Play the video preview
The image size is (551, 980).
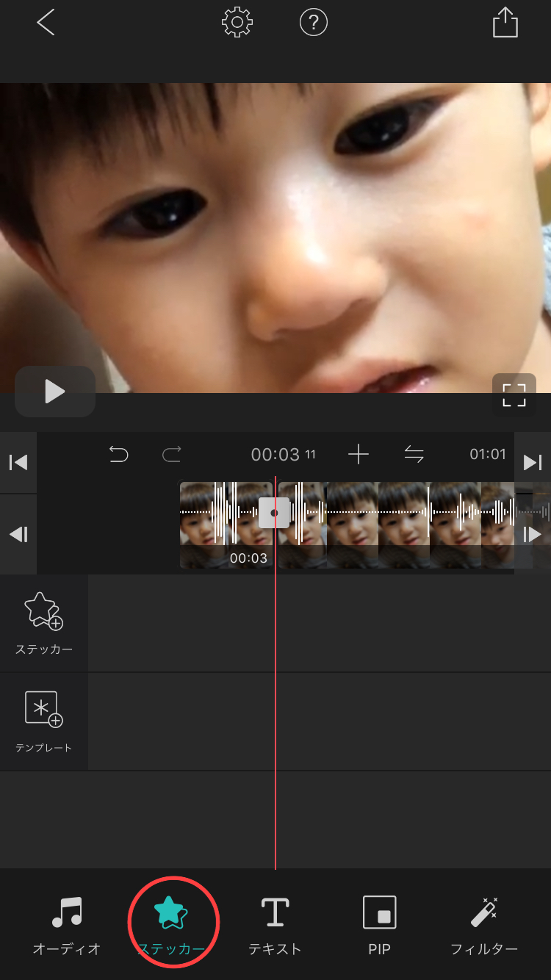point(55,392)
